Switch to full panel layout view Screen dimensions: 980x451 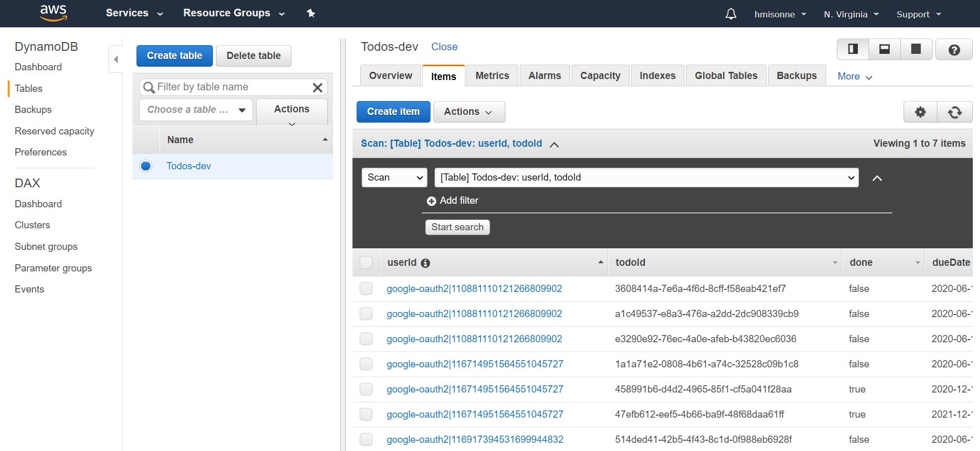tap(916, 49)
